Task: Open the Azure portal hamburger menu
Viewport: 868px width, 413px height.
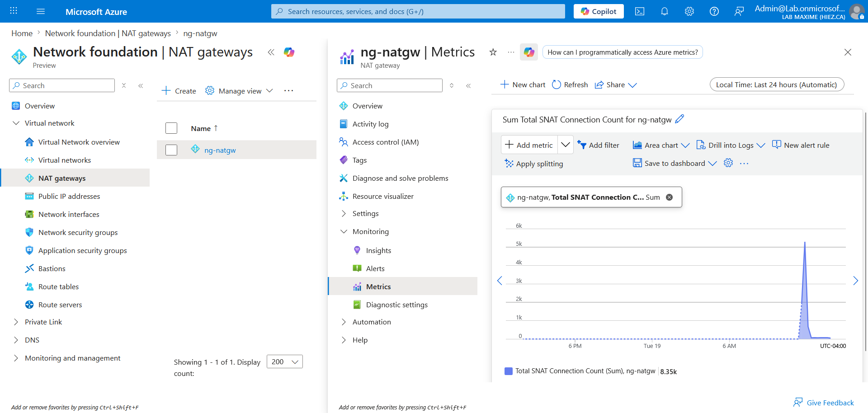Action: 41,11
